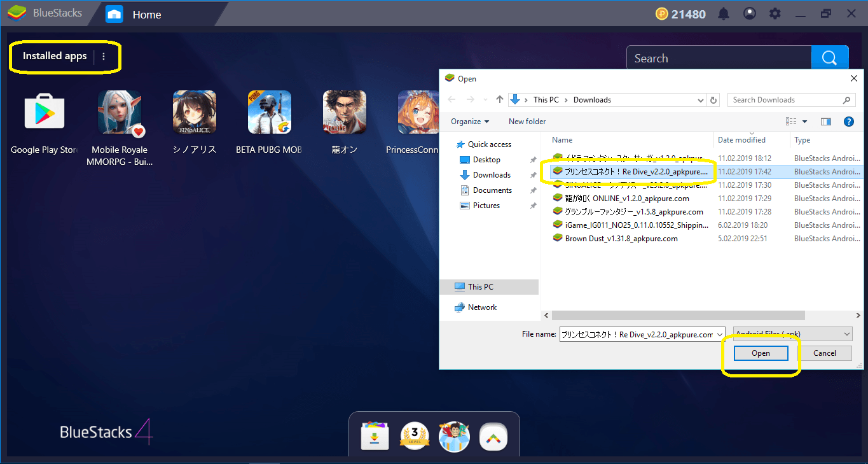Expand recent locations dropdown arrow
The height and width of the screenshot is (464, 868).
(x=485, y=100)
